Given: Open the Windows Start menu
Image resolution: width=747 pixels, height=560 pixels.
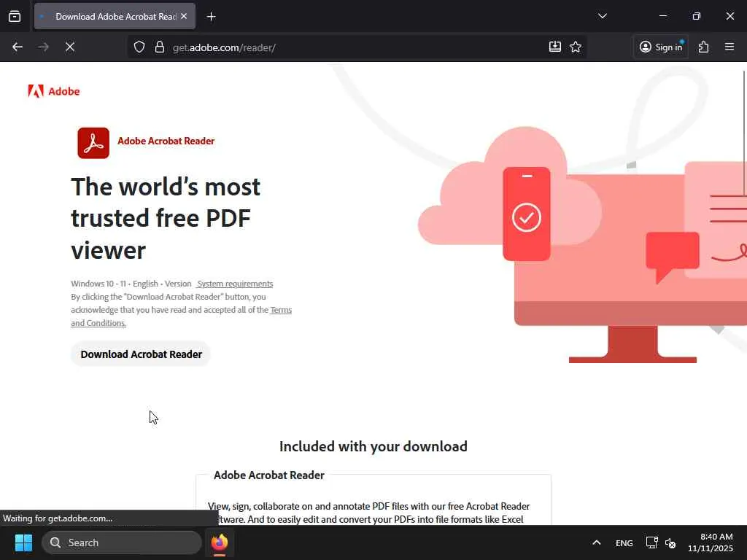Looking at the screenshot, I should [x=23, y=542].
